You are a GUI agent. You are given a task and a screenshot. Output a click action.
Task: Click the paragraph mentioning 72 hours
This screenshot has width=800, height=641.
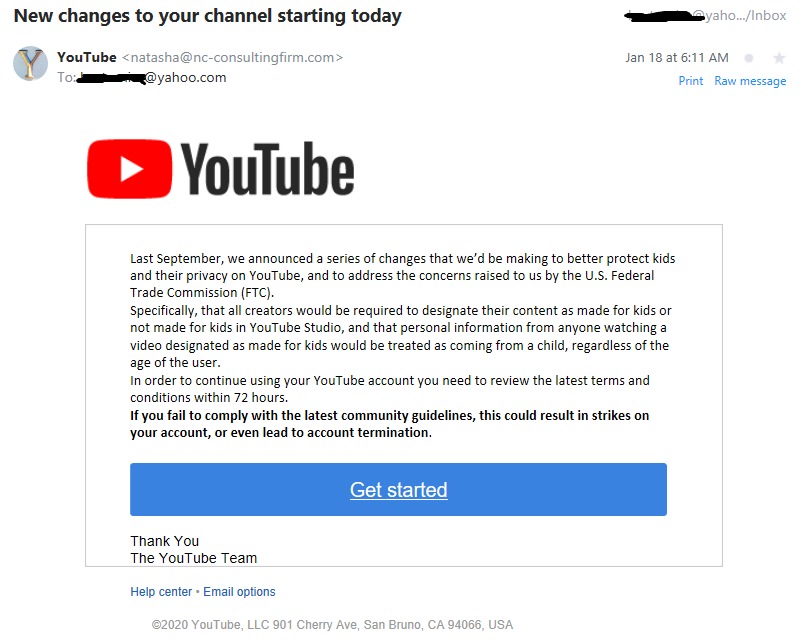[x=390, y=389]
